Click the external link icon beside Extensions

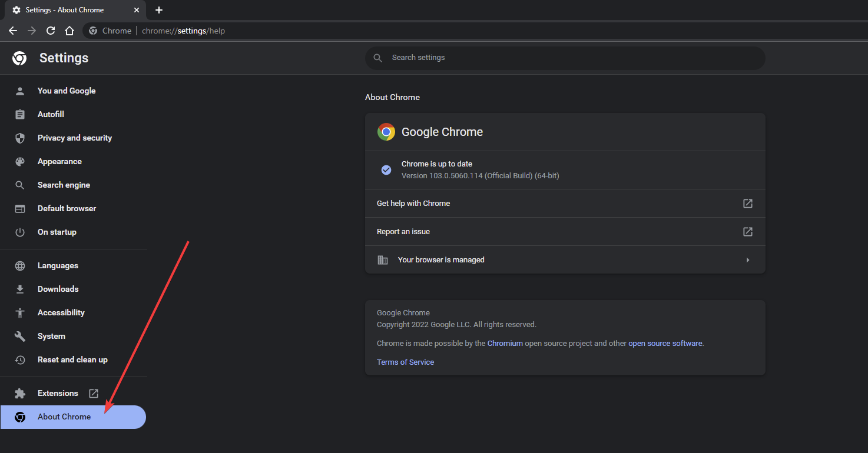94,393
